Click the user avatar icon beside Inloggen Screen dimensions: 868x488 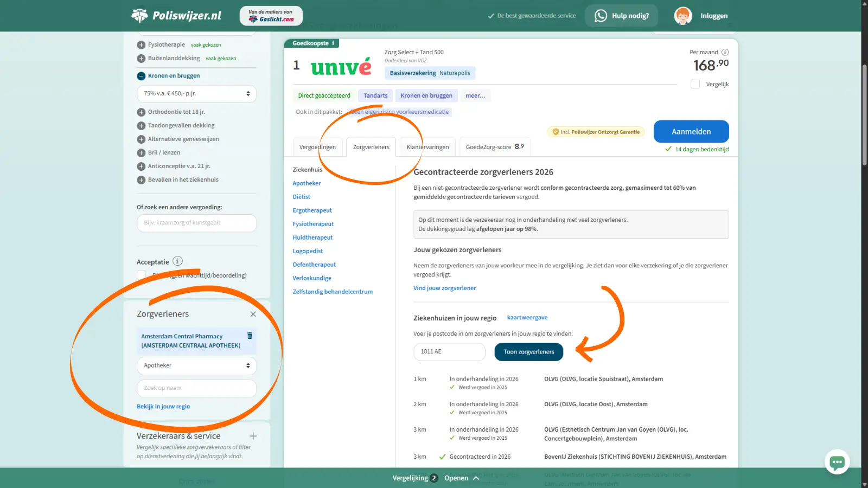(683, 16)
